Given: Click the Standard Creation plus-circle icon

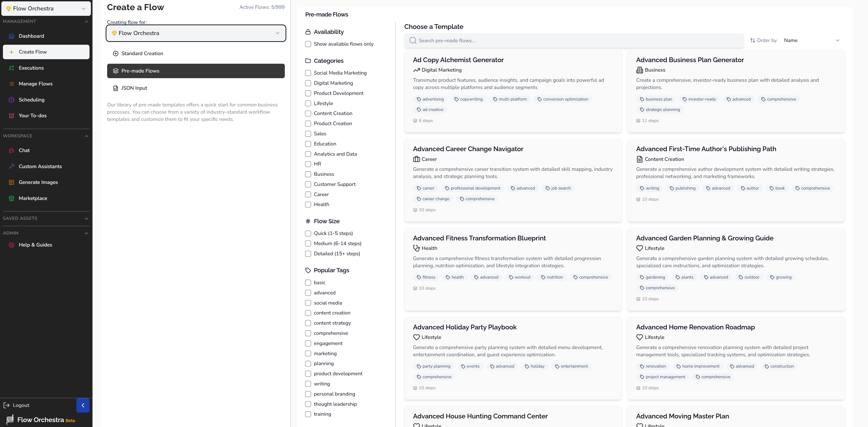Looking at the screenshot, I should point(116,54).
